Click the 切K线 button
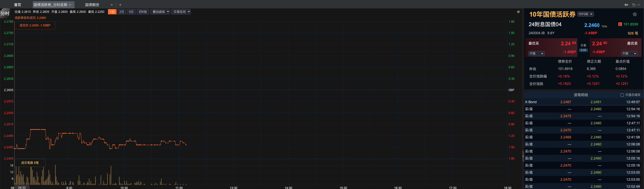Image resolution: width=644 pixels, height=189 pixels. [143, 12]
